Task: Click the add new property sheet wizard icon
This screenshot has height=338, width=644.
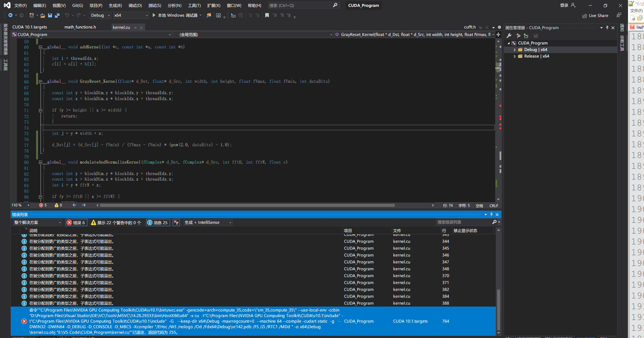Action: 518,36
